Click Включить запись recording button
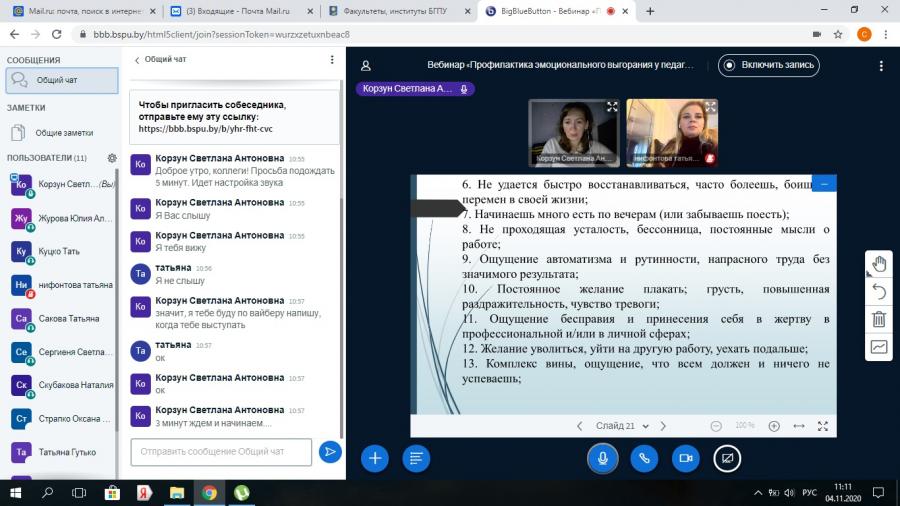 769,65
